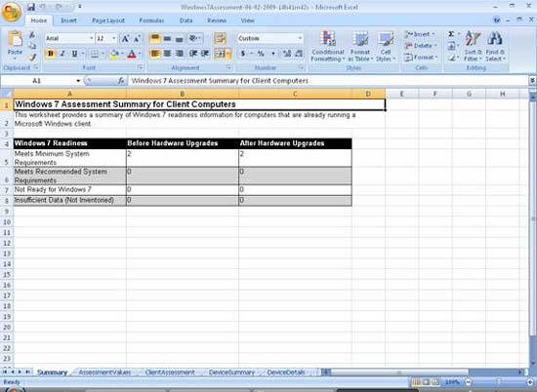Open Find & Select dropdown
537x392 pixels.
(x=495, y=46)
